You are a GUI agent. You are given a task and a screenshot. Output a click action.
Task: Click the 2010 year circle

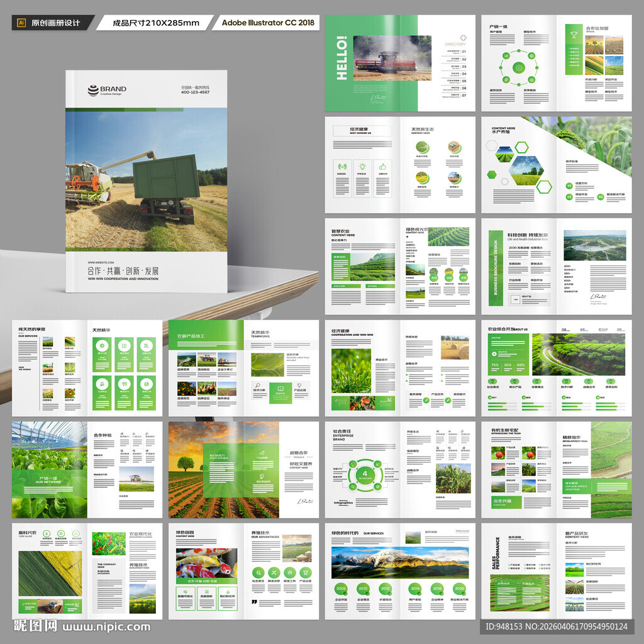point(363,589)
